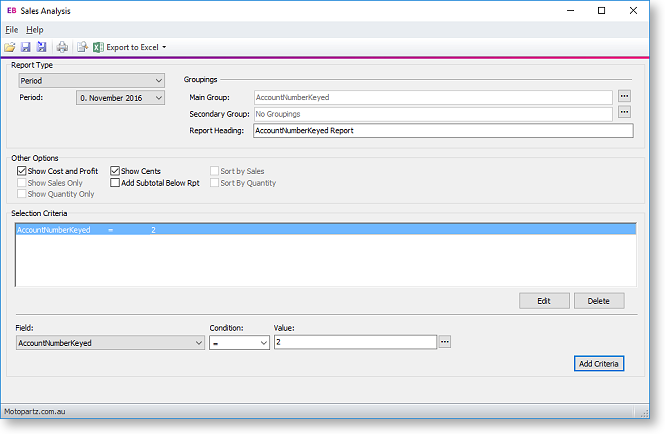Click the resize grip in status bar corner
The image size is (665, 434).
coord(644,413)
